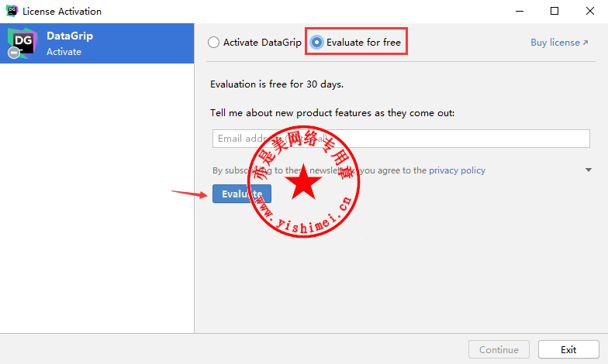Click 'Evaluation is free for 30 days.' text
The image size is (608, 364).
[x=277, y=84]
